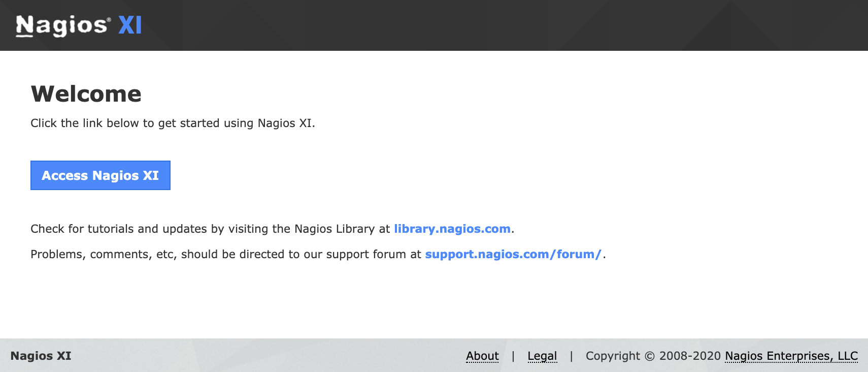Click the bold Nagios XI footer label
868x372 pixels.
click(41, 356)
